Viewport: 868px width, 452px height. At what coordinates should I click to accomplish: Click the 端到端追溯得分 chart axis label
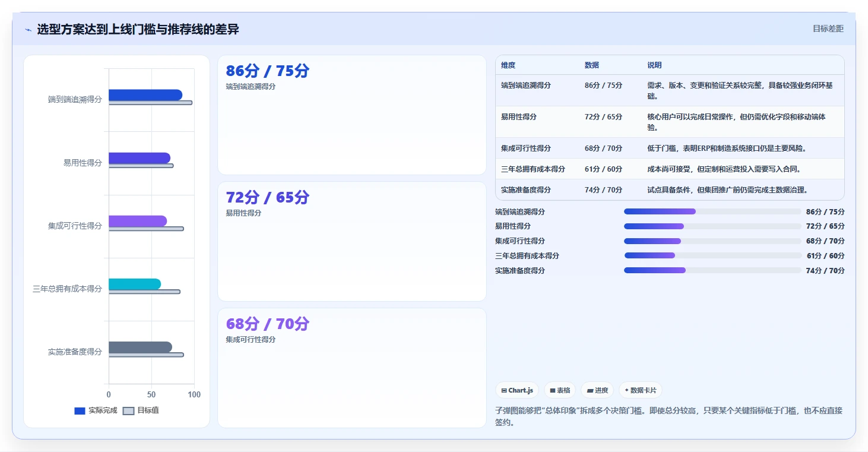pos(75,100)
